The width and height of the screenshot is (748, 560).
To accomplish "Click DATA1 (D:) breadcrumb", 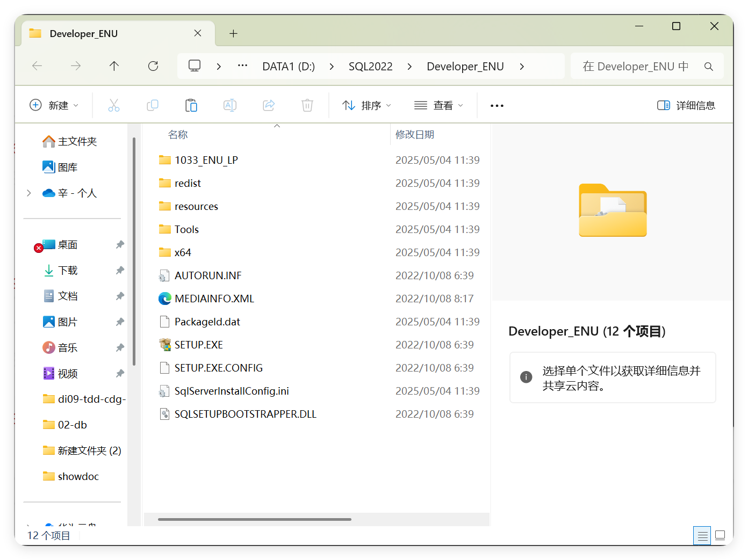I will (x=289, y=66).
